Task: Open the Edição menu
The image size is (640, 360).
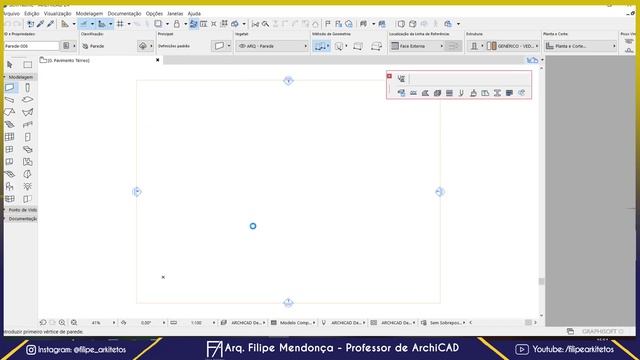Action: 31,13
